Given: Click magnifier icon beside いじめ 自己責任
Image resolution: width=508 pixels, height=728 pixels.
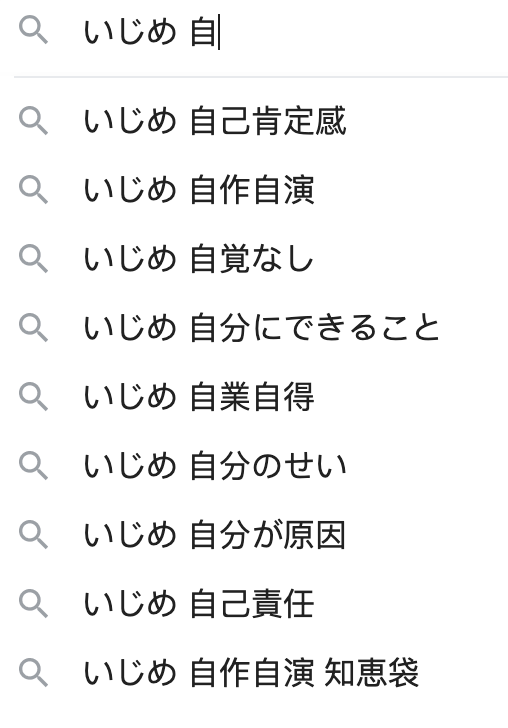Looking at the screenshot, I should click(33, 603).
